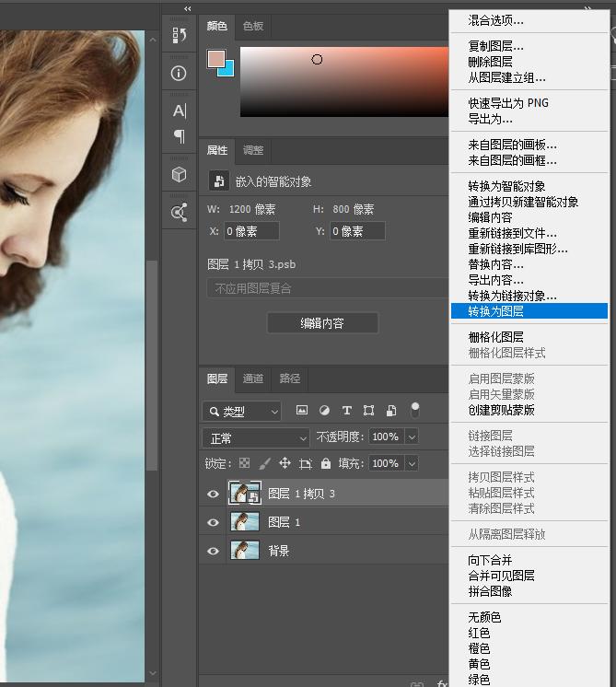Click the embedded smart object icon
The image size is (616, 687).
pyautogui.click(x=218, y=180)
